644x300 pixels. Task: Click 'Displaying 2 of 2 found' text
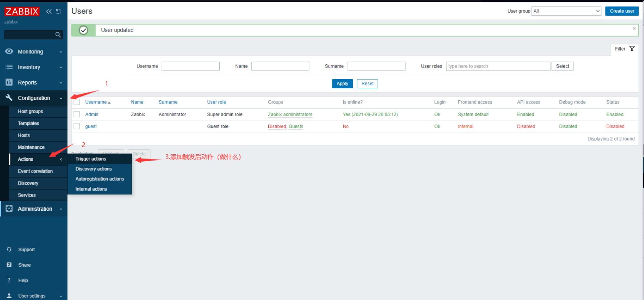(611, 139)
